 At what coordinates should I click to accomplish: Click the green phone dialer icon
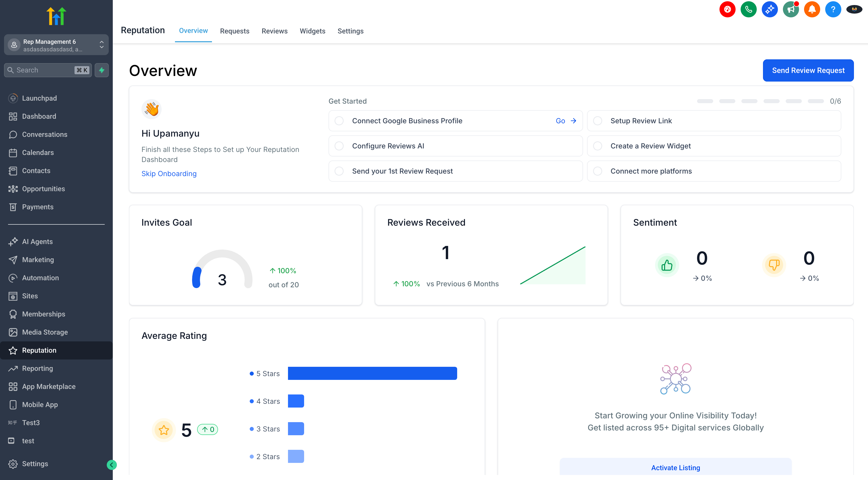[748, 9]
